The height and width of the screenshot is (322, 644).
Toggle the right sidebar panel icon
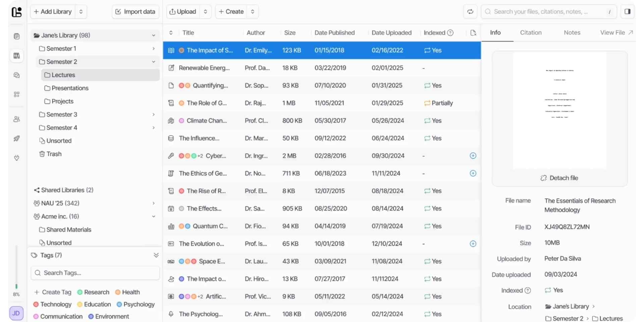coord(627,12)
